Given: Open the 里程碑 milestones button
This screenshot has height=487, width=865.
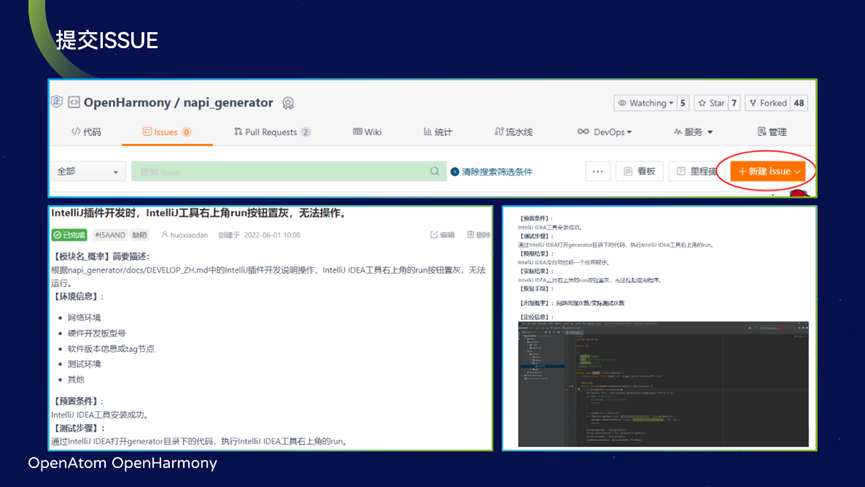Looking at the screenshot, I should point(696,172).
